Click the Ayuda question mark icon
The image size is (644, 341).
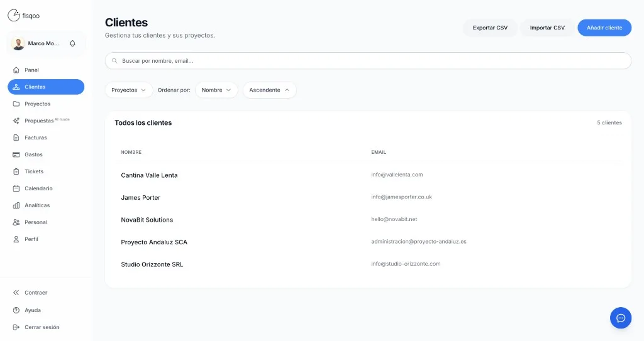(16, 310)
